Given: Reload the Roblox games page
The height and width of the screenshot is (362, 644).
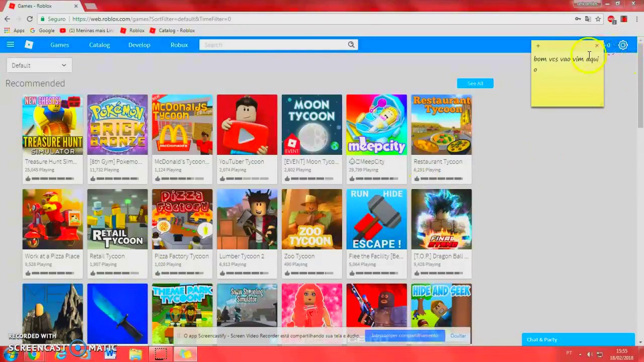Looking at the screenshot, I should [x=30, y=19].
